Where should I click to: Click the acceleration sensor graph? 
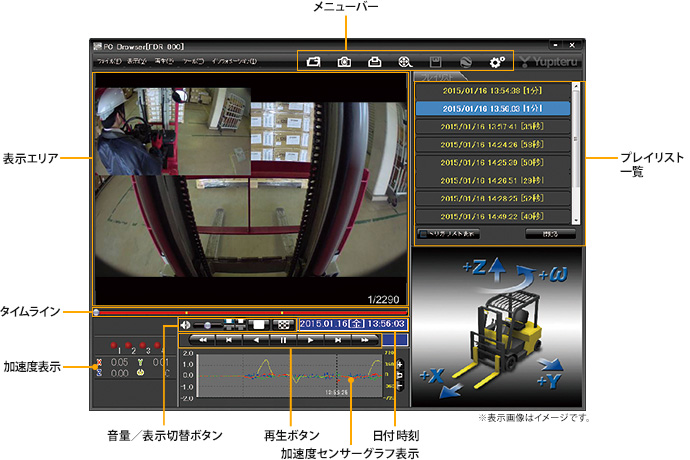[290, 375]
